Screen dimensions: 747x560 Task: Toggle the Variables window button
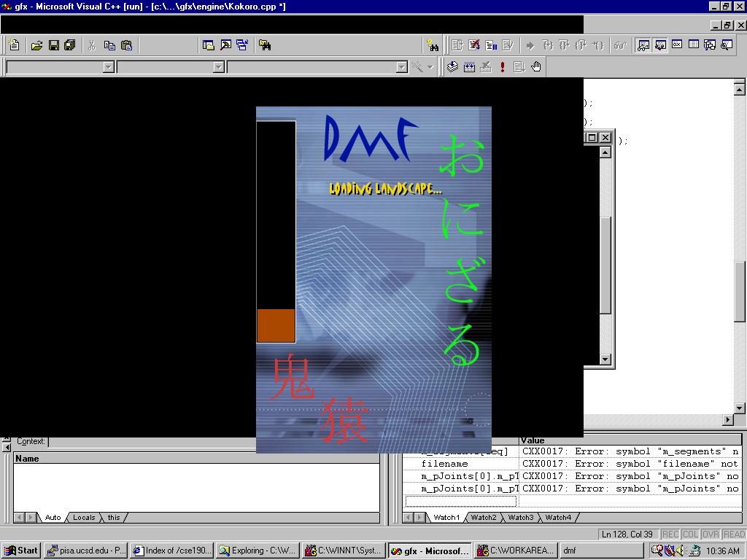[x=660, y=45]
